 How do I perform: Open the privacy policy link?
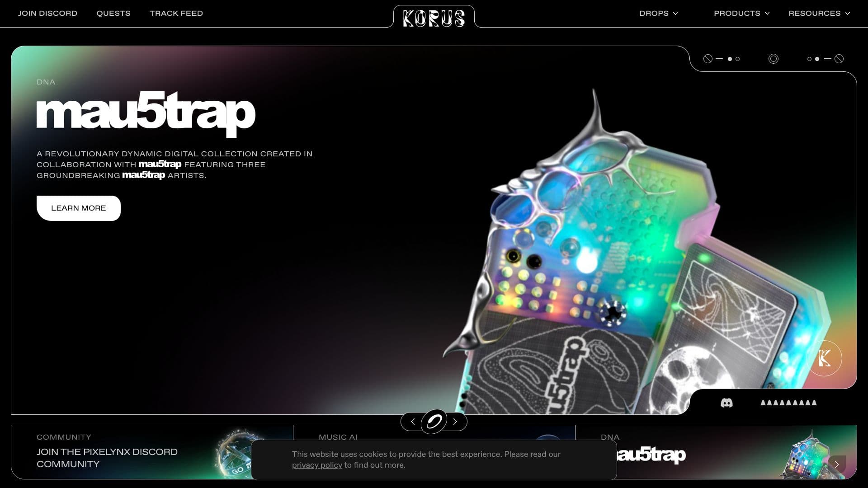[x=317, y=465]
